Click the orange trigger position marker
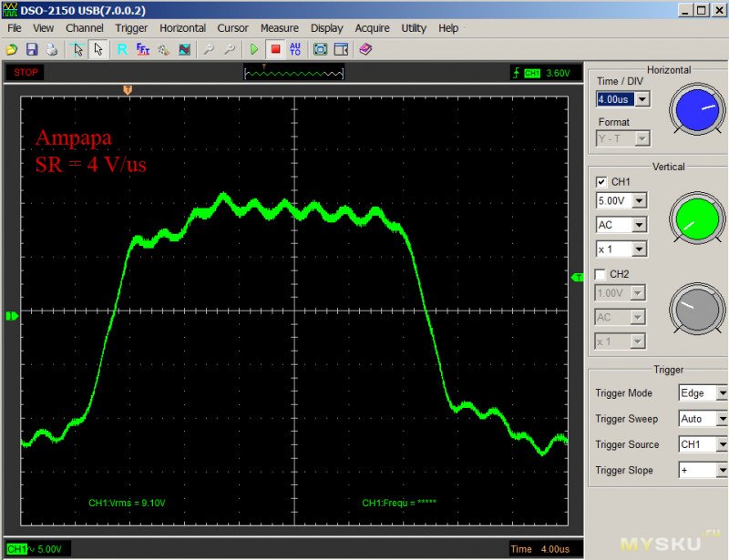The width and height of the screenshot is (729, 560). click(128, 89)
